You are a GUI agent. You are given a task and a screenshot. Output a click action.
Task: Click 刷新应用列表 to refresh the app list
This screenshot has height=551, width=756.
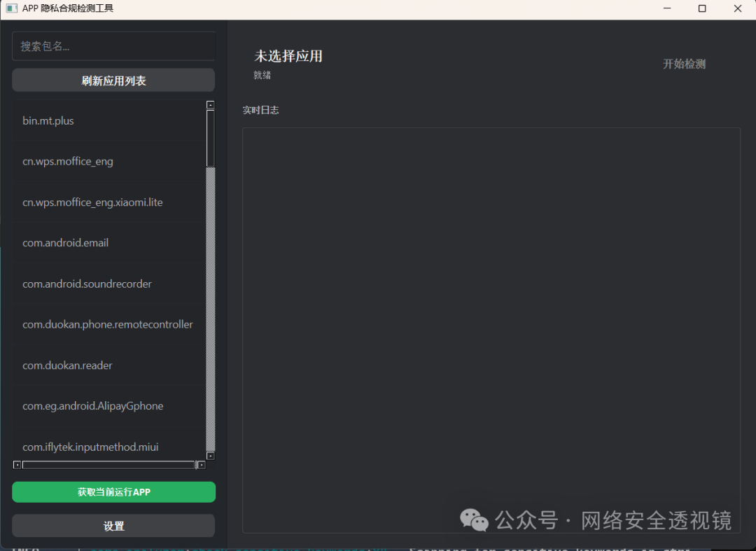[x=113, y=80]
